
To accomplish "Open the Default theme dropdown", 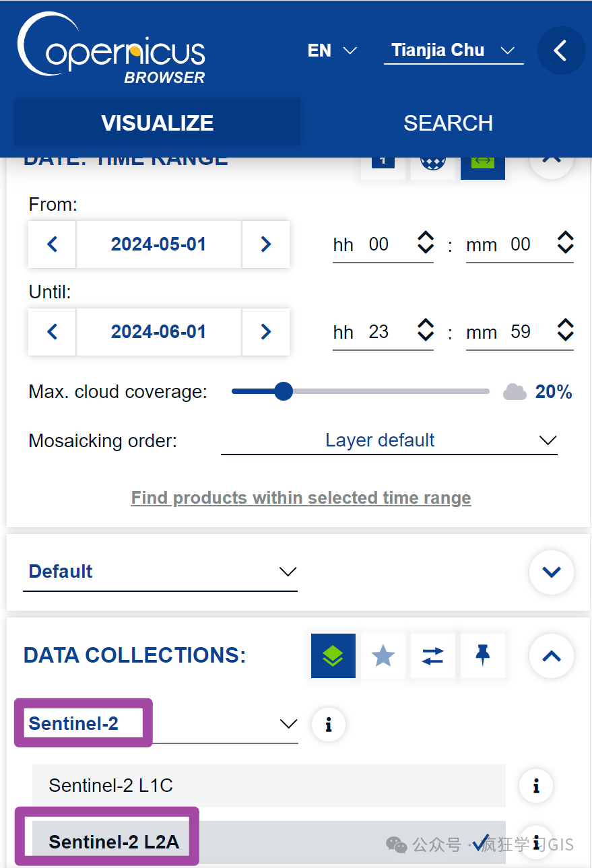I will point(160,572).
